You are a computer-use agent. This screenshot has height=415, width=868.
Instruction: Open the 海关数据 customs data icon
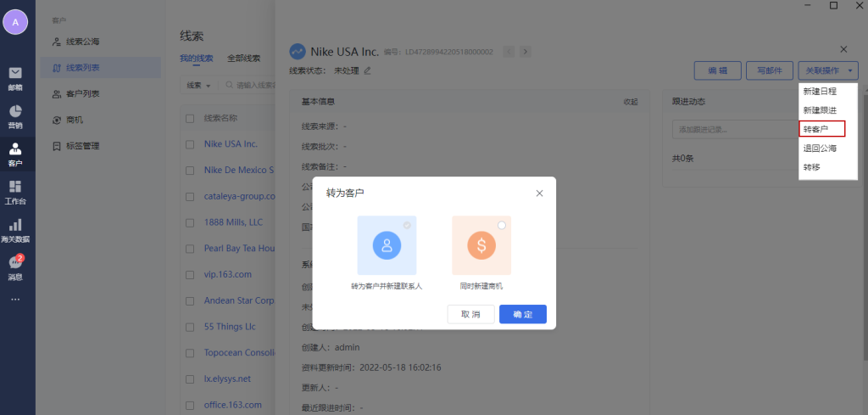click(15, 229)
